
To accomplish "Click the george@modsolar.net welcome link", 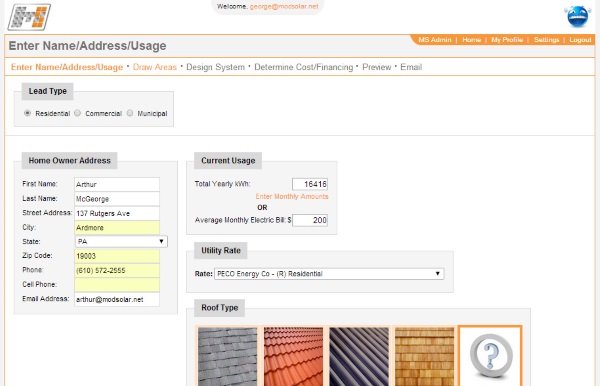I will click(x=284, y=6).
